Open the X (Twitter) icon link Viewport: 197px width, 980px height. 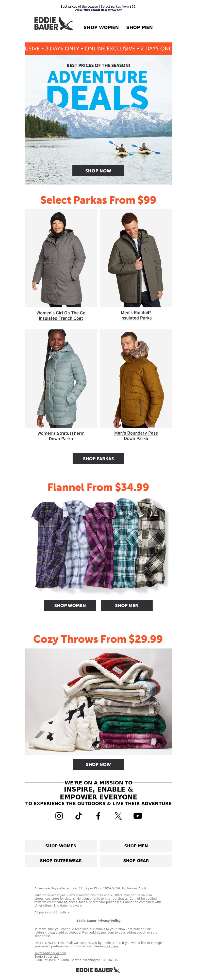click(x=118, y=816)
